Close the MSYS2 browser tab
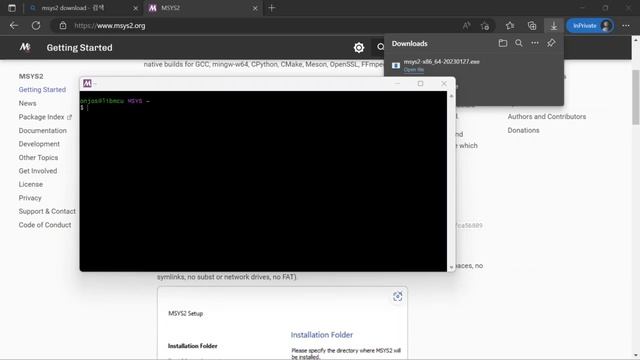Screen dimensions: 640x360 (x=255, y=8)
